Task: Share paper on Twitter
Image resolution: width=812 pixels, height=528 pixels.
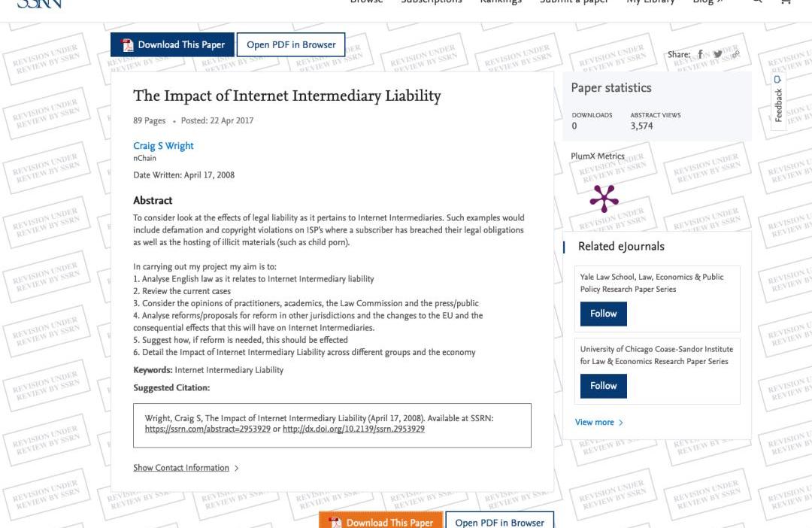Action: tap(718, 54)
